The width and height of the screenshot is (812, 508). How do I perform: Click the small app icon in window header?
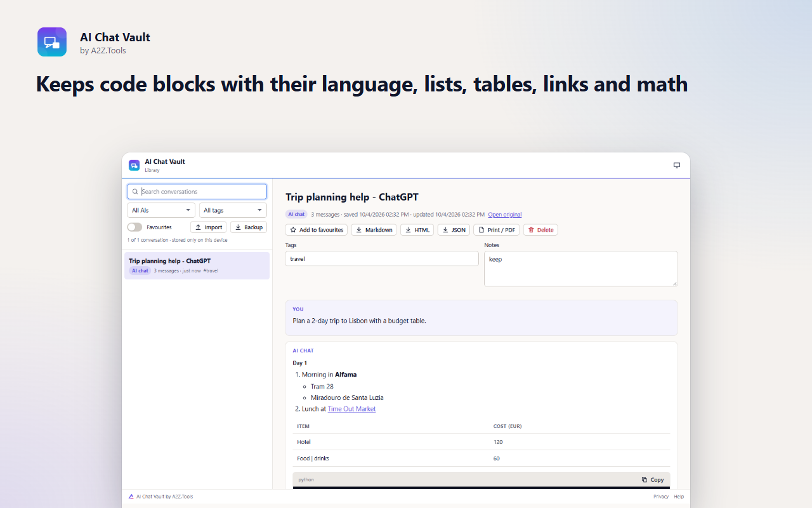134,165
